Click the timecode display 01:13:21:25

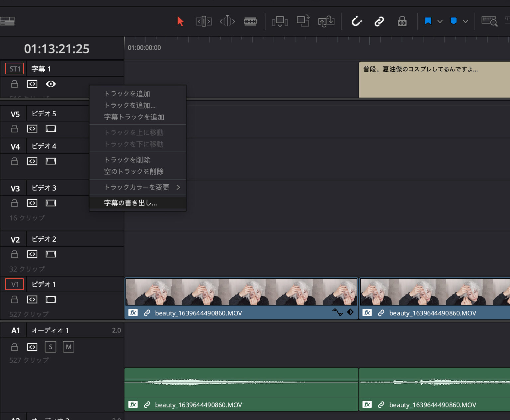[x=56, y=48]
